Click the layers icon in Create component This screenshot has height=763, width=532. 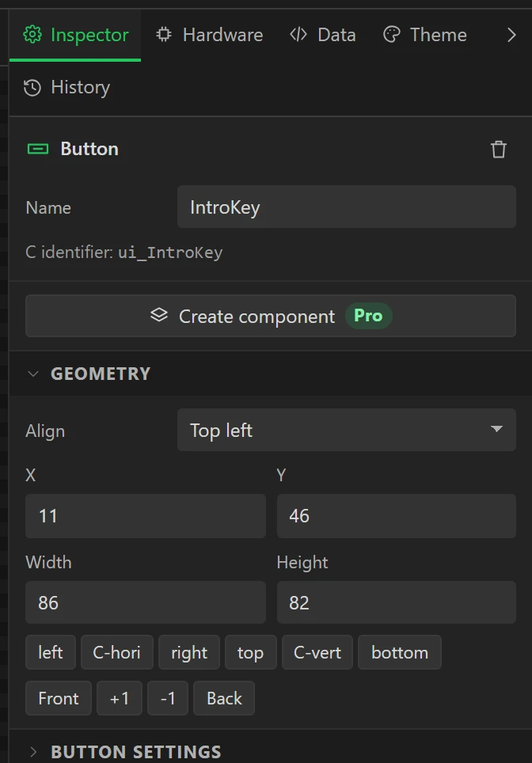(x=159, y=315)
